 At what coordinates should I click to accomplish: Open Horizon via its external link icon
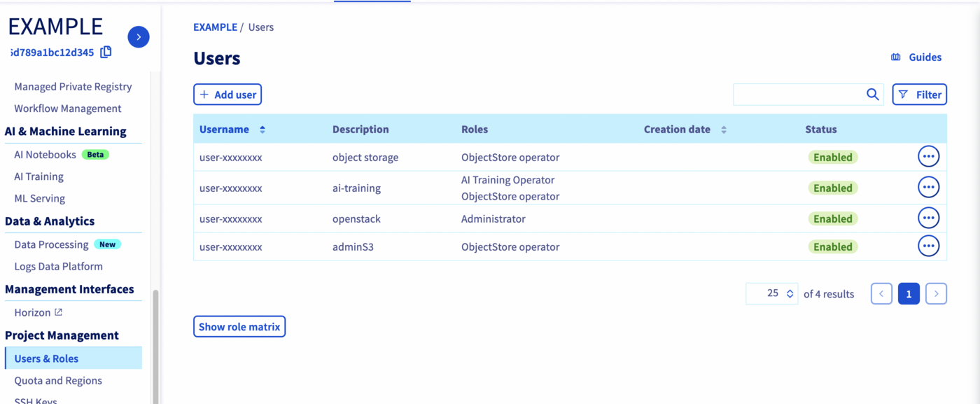click(57, 312)
